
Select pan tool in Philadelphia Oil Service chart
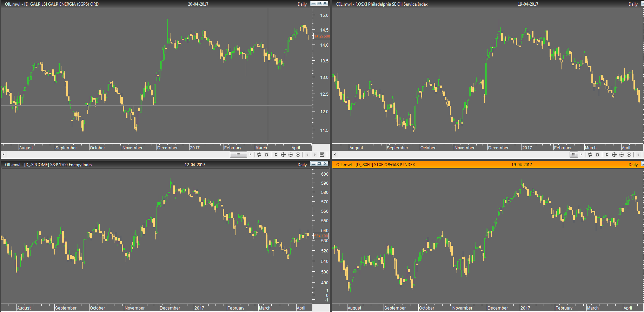[614, 155]
